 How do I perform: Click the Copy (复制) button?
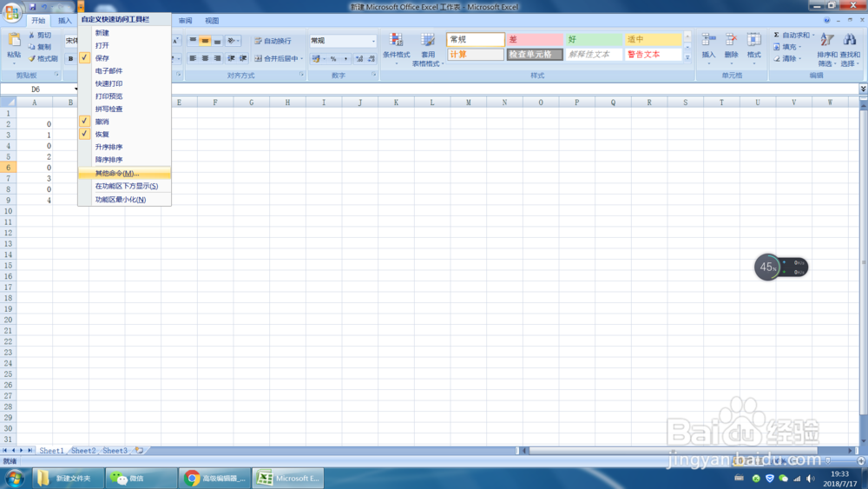pos(40,47)
